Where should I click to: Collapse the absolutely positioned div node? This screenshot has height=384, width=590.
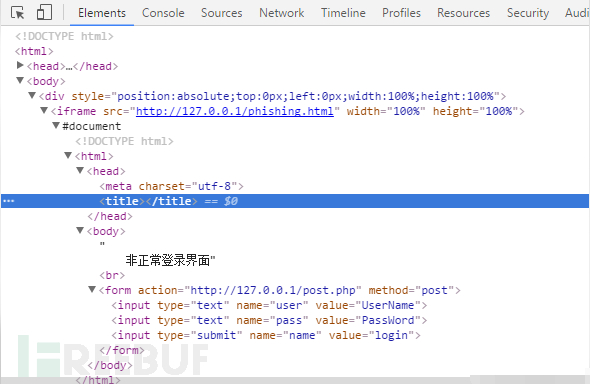pyautogui.click(x=32, y=96)
